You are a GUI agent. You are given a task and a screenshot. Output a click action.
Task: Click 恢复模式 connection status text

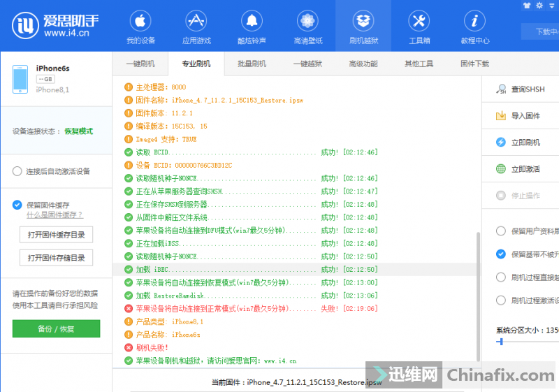[78, 131]
